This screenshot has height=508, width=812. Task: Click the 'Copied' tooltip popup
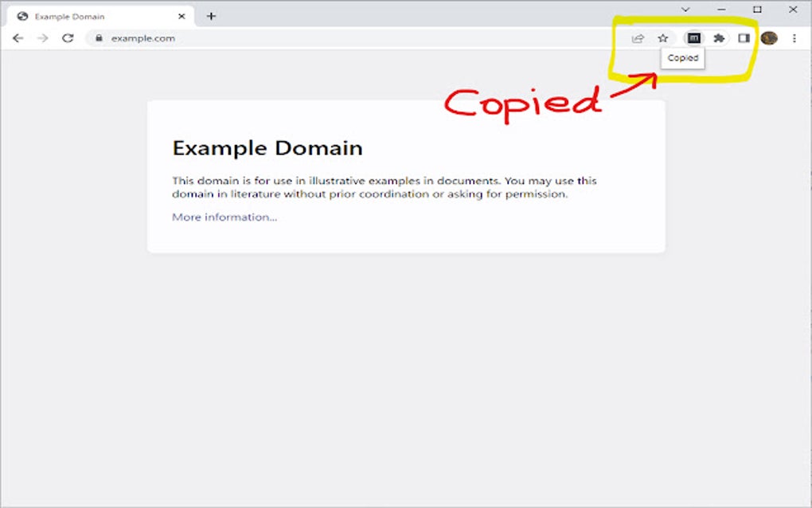[x=682, y=58]
